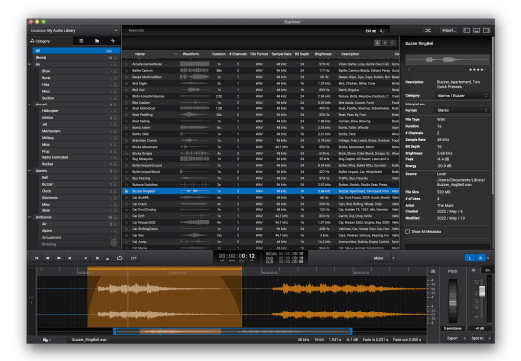The height and width of the screenshot is (361, 521).
Task: Open the Category dropdown in the info panel
Action: tap(462, 96)
